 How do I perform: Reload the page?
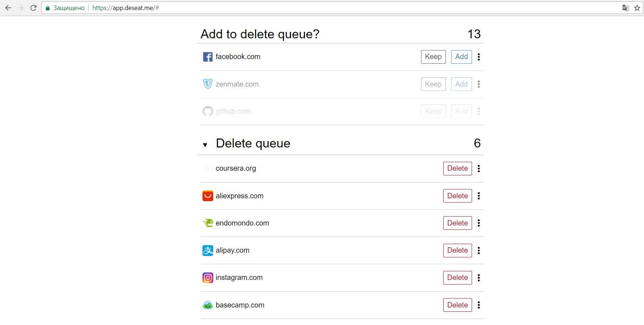click(33, 8)
